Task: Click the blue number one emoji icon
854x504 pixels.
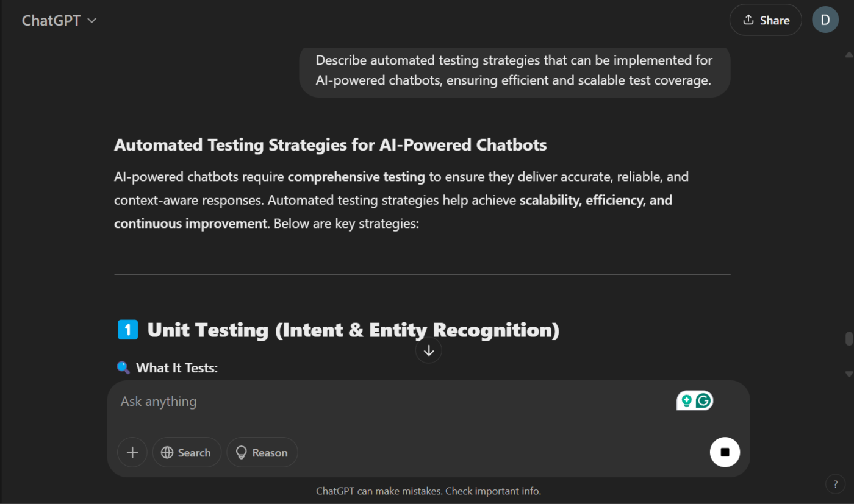Action: click(x=127, y=330)
